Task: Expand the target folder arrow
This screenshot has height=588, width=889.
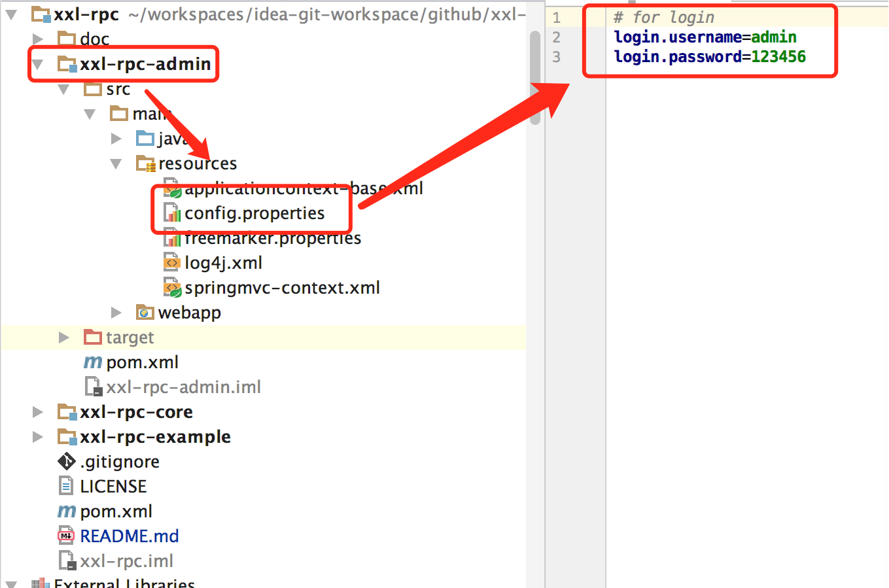Action: 64,337
